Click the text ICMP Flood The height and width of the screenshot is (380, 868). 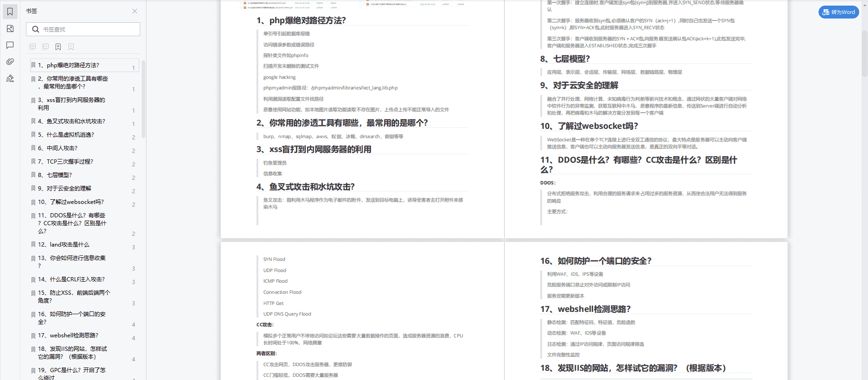pyautogui.click(x=275, y=281)
